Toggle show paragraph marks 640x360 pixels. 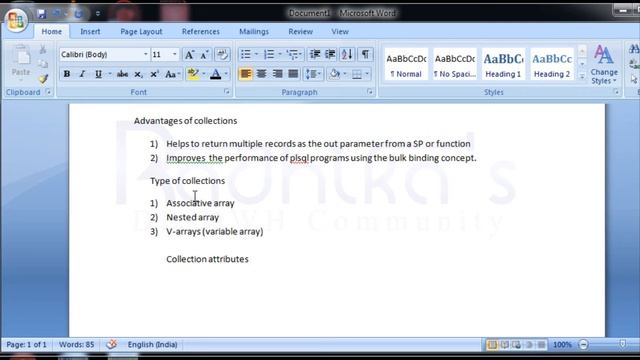tap(365, 54)
